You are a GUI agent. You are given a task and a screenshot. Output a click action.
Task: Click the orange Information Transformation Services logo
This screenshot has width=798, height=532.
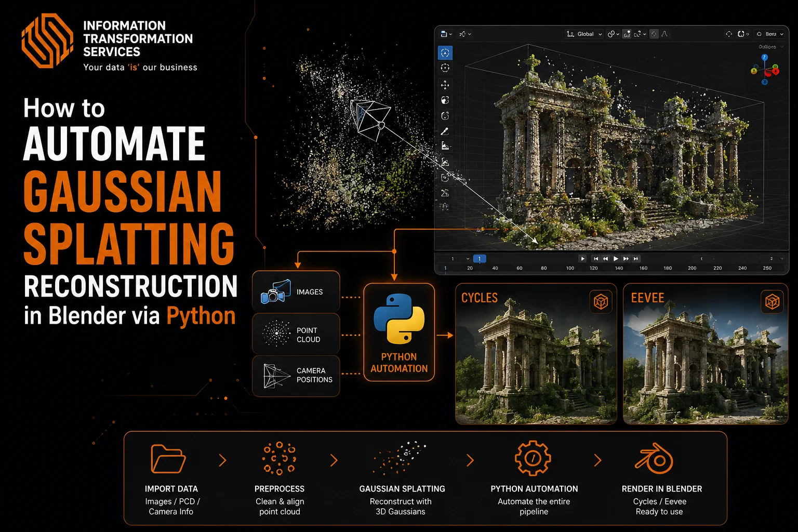pos(47,41)
